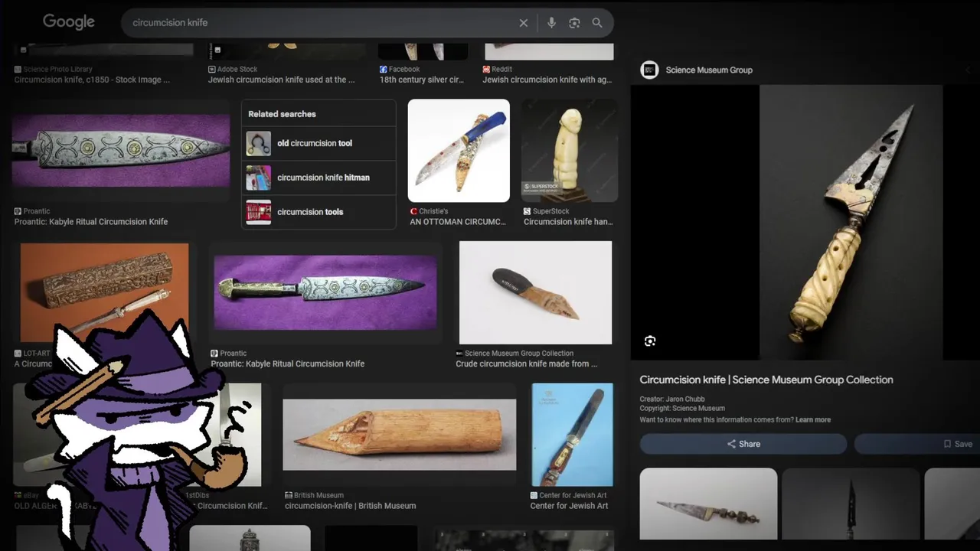Click the Science Museum Group logo icon

649,70
